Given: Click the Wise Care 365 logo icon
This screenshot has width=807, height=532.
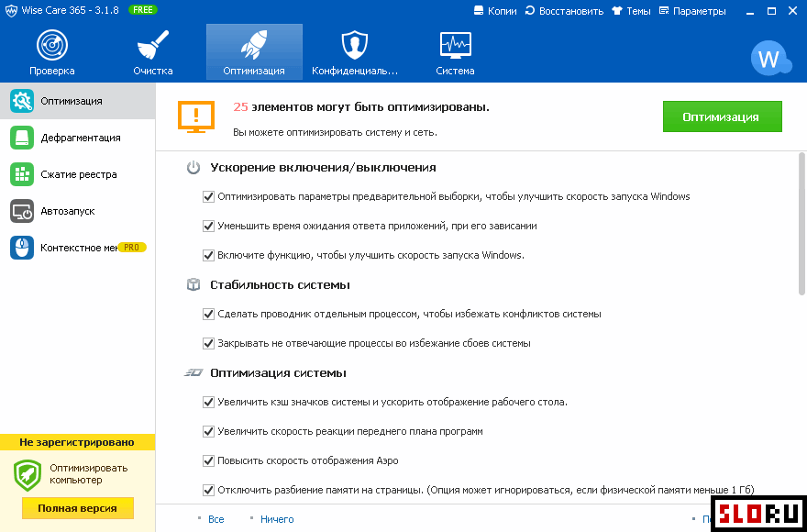Looking at the screenshot, I should click(x=11, y=11).
